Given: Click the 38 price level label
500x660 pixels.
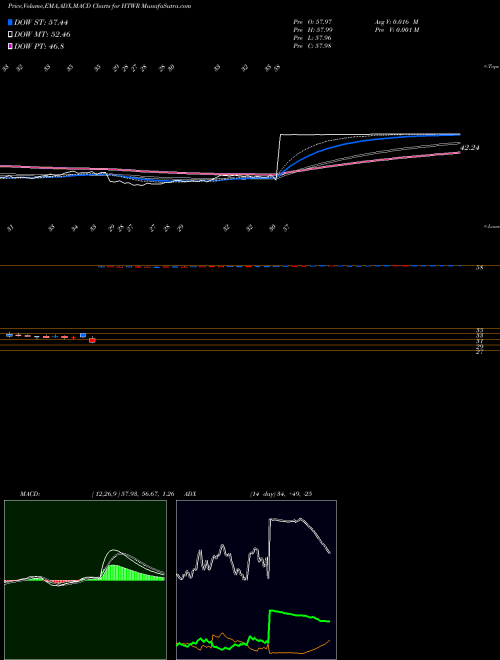Looking at the screenshot, I should 479,268.
